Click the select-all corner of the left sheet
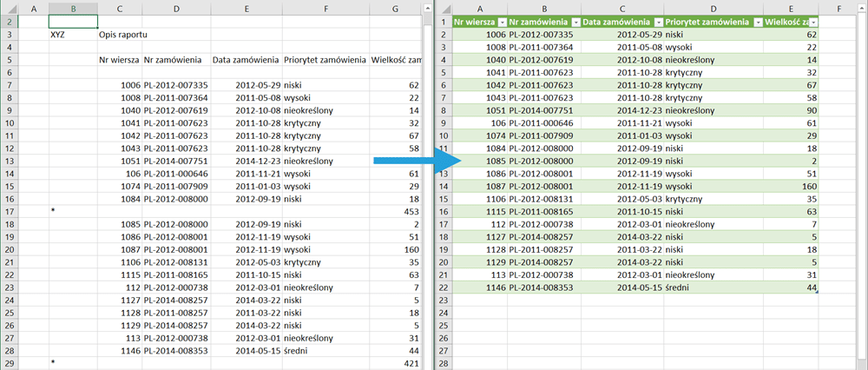Viewport: 868px width, 370px height. point(9,8)
